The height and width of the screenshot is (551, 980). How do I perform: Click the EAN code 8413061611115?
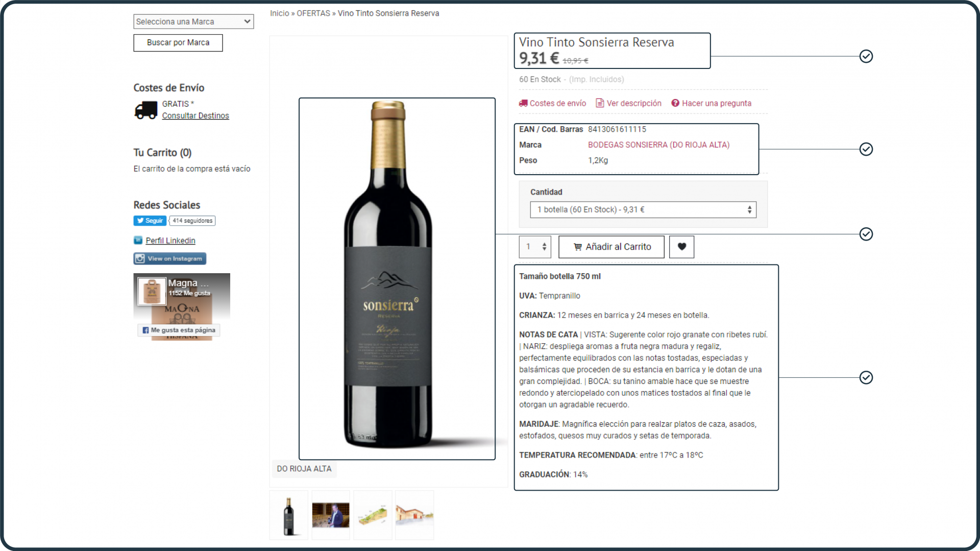pyautogui.click(x=617, y=130)
